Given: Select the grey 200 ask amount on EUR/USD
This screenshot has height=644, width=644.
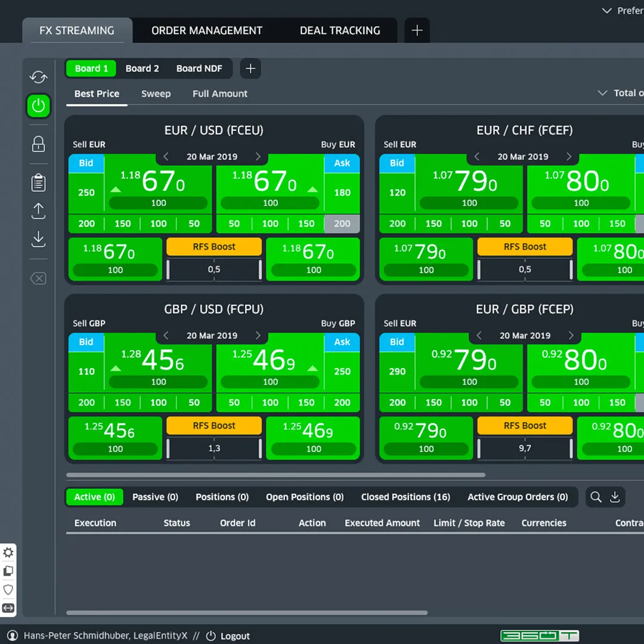Looking at the screenshot, I should (342, 224).
